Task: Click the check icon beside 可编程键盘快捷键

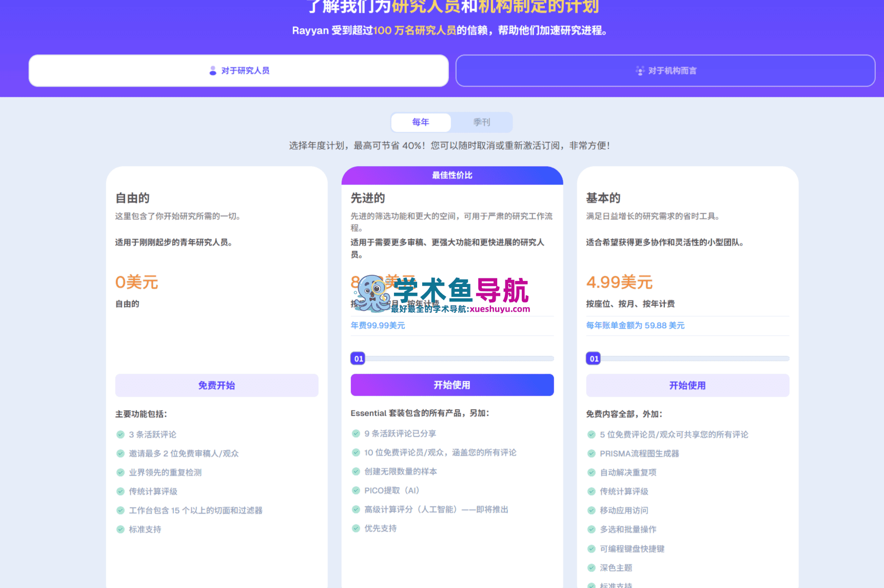Action: pyautogui.click(x=592, y=549)
